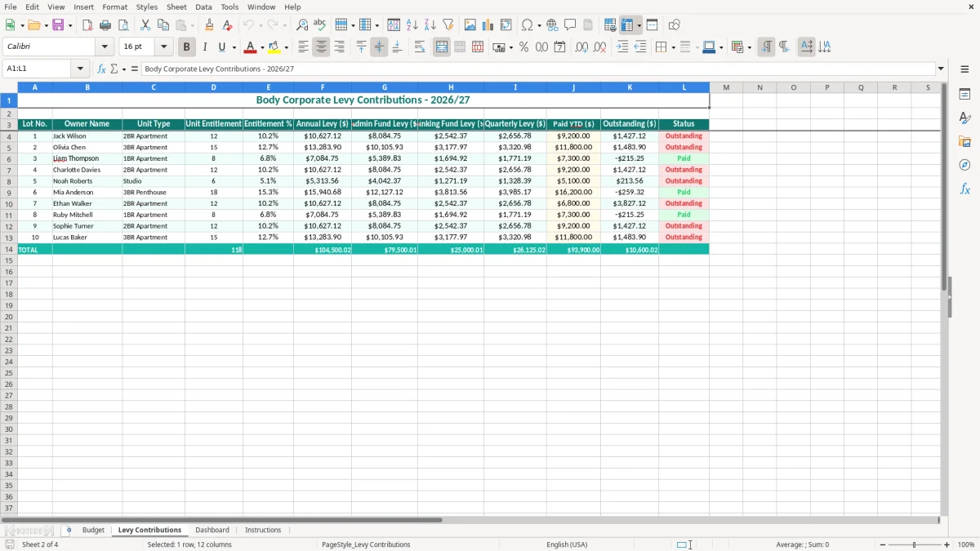Open the underline style dropdown arrow
The image size is (980, 551).
(234, 47)
